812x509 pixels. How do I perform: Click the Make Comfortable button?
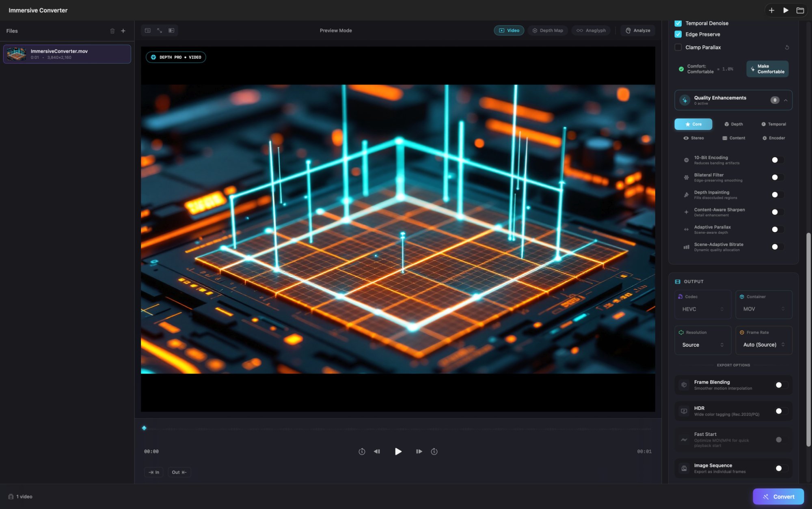pyautogui.click(x=767, y=69)
